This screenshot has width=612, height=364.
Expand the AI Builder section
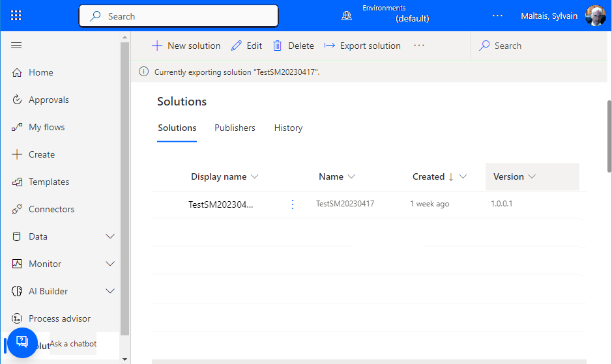click(x=110, y=291)
